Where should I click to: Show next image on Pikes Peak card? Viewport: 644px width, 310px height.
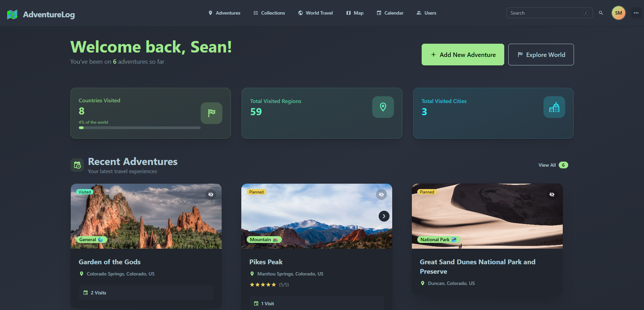(384, 216)
